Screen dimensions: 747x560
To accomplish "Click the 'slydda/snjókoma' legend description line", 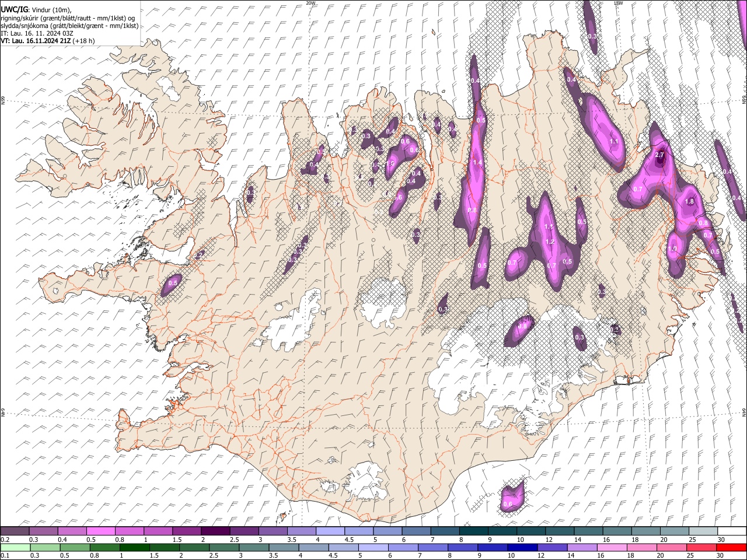I will coord(69,26).
